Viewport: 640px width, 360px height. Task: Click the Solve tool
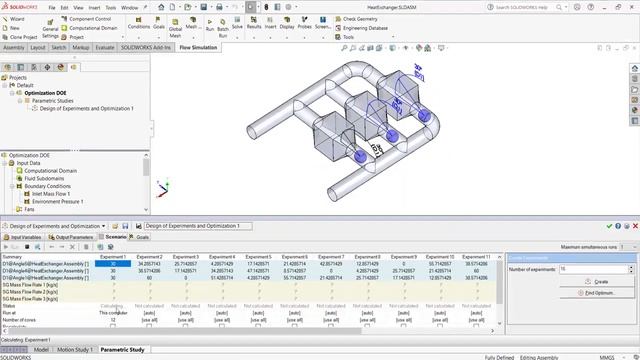point(237,23)
